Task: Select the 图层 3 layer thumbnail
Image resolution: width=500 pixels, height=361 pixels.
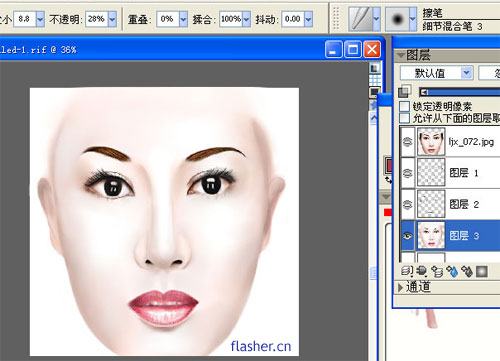Action: (431, 235)
